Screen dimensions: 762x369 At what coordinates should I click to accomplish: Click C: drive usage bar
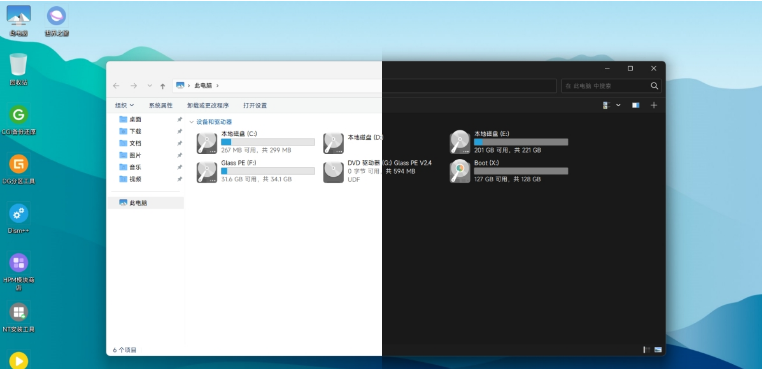pos(268,142)
